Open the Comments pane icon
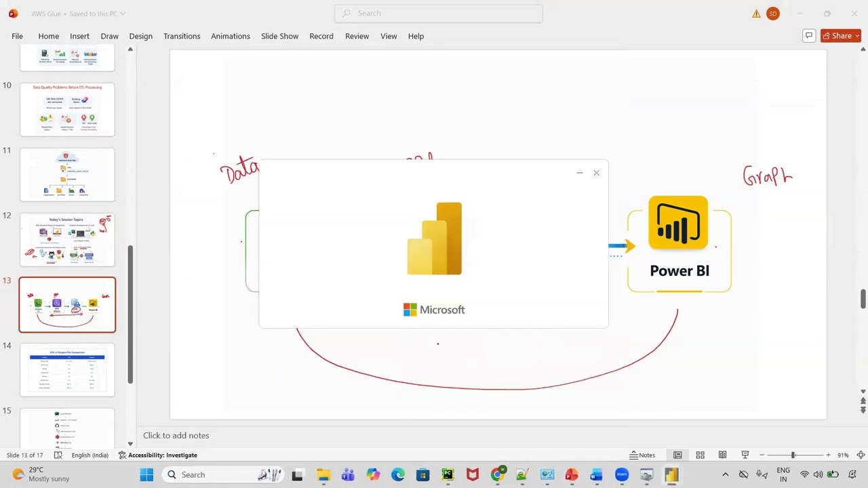868x488 pixels. tap(808, 36)
